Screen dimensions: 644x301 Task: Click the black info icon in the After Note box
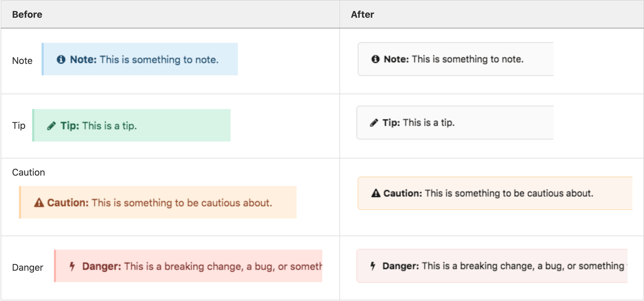click(375, 59)
